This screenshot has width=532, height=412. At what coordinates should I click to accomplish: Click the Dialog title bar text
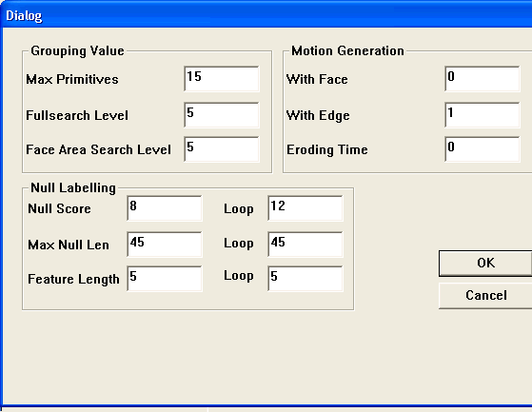click(24, 15)
